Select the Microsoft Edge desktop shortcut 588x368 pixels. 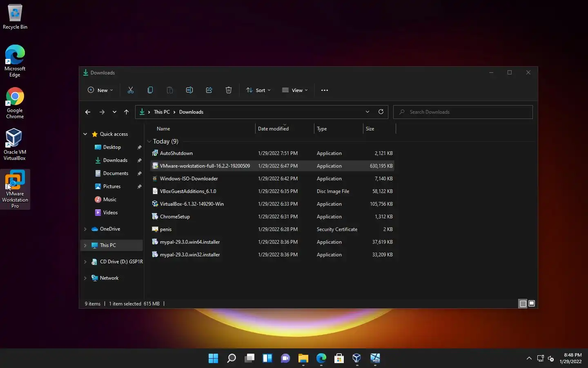pos(15,61)
